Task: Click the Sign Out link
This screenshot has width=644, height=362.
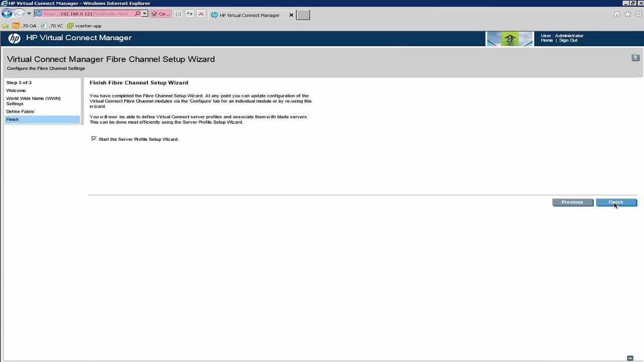Action: pyautogui.click(x=568, y=40)
